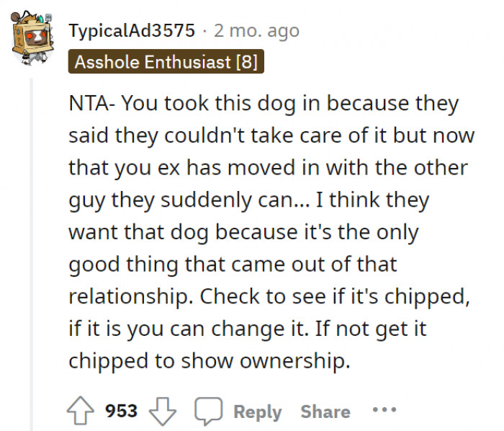Click the 953 vote count

pyautogui.click(x=121, y=411)
